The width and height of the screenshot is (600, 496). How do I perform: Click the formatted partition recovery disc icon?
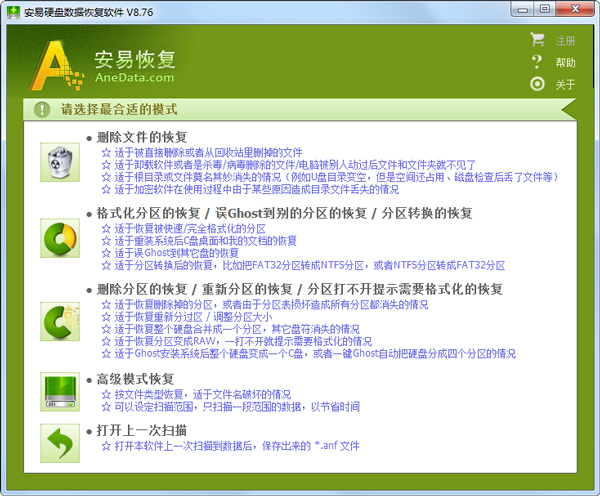(x=59, y=239)
